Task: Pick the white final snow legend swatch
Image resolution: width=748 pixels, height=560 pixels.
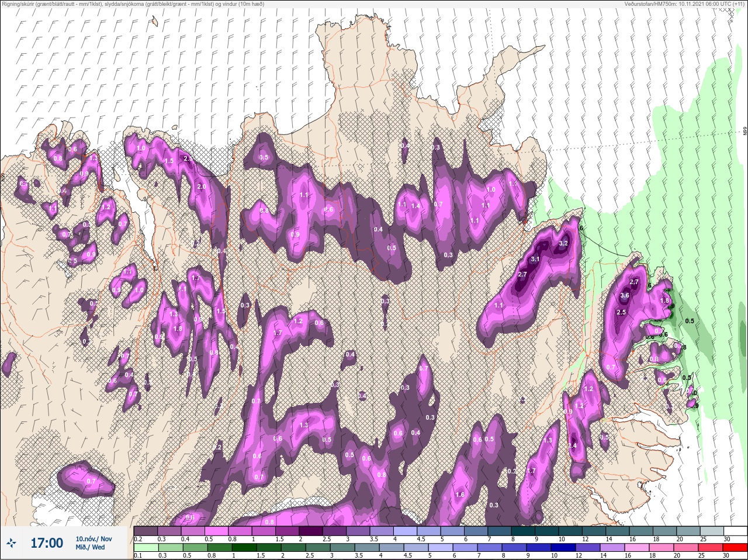Action: (x=735, y=530)
